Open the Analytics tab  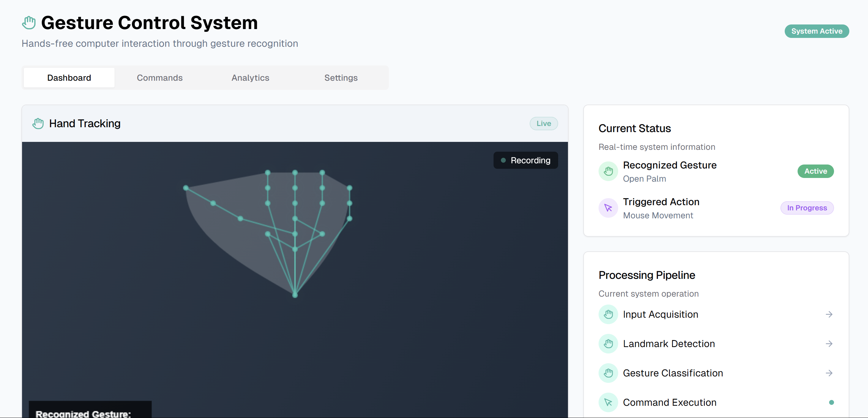tap(250, 77)
